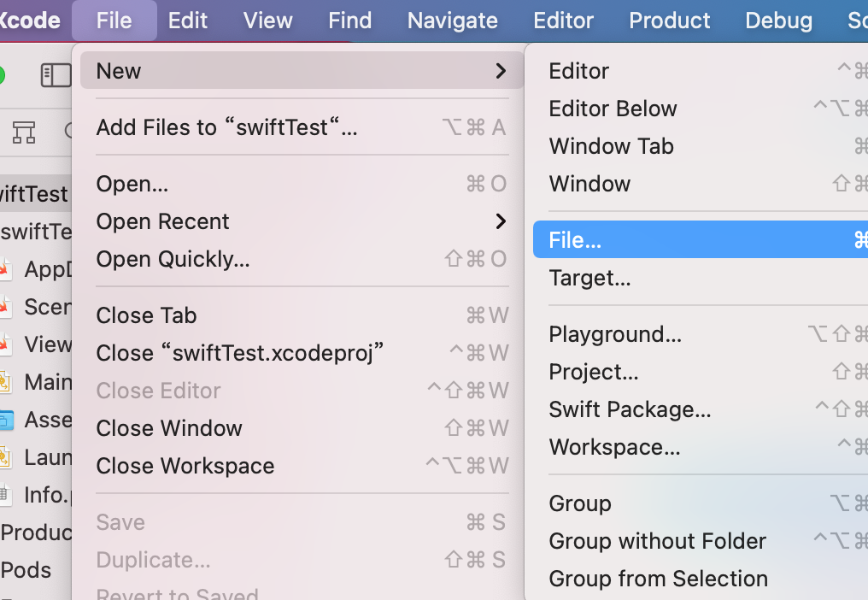Viewport: 868px width, 600px height.
Task: Open the File menu in menu bar
Action: click(114, 21)
